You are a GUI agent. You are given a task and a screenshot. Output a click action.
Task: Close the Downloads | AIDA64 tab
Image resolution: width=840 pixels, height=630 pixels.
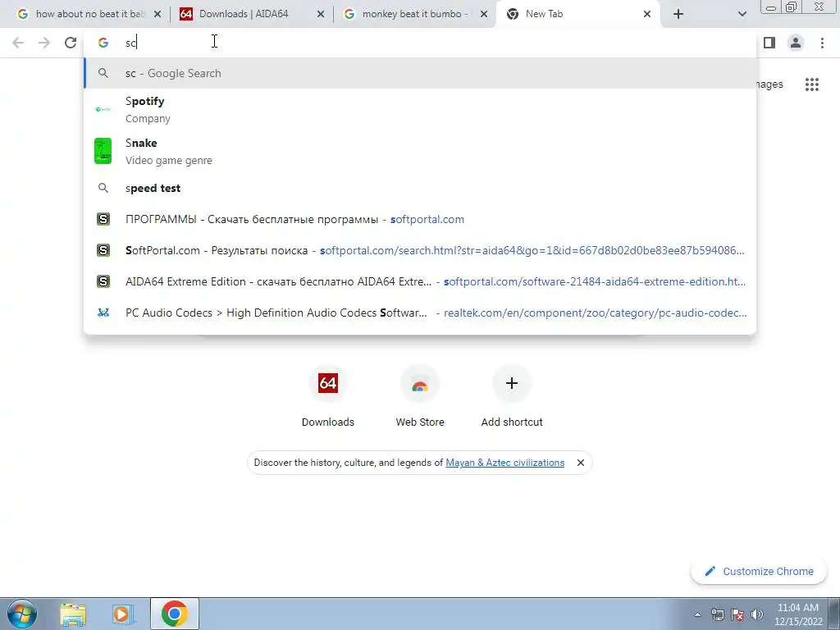tap(321, 15)
